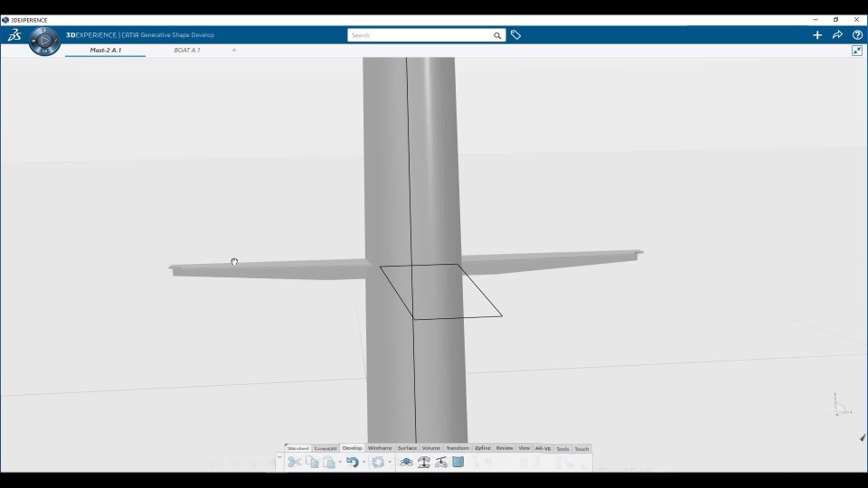Click the tag icon beside search

click(515, 35)
